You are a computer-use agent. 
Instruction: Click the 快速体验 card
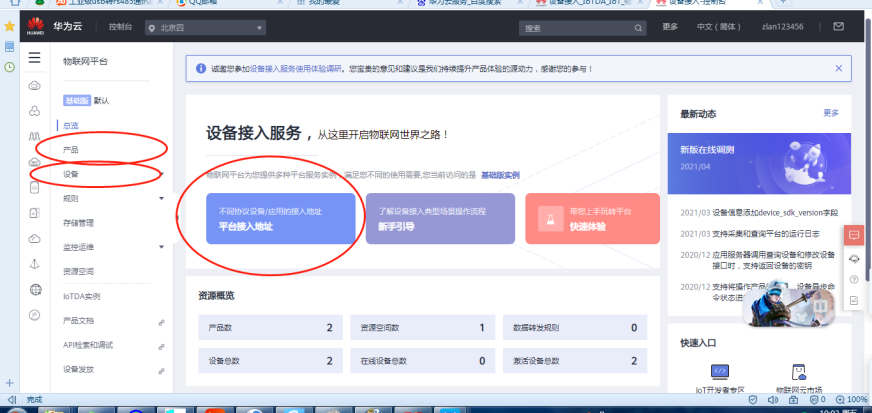(591, 219)
